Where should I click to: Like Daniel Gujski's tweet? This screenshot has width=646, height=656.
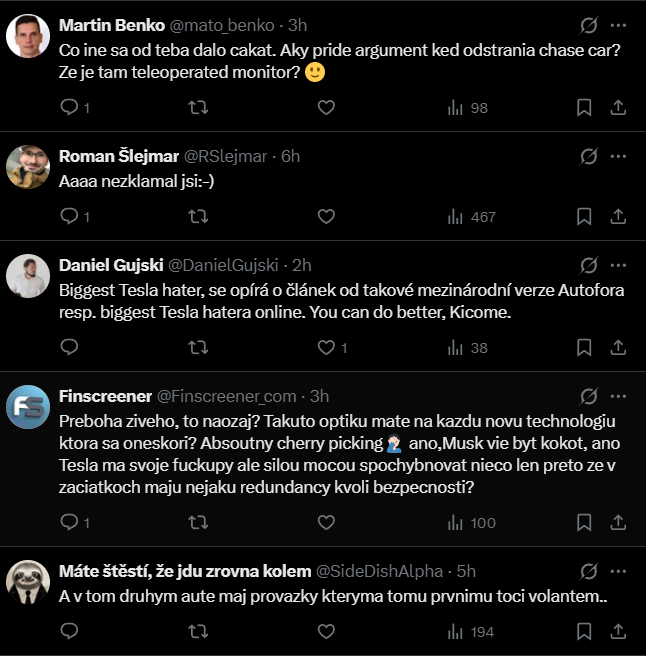pyautogui.click(x=325, y=348)
